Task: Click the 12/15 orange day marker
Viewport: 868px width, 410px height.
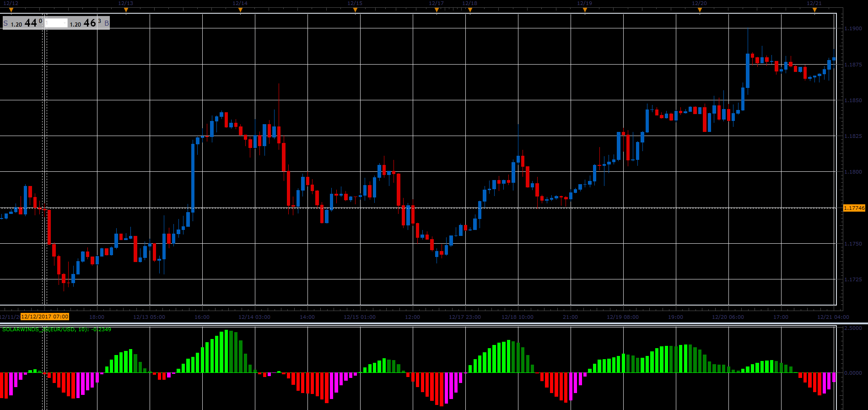Action: pos(355,10)
